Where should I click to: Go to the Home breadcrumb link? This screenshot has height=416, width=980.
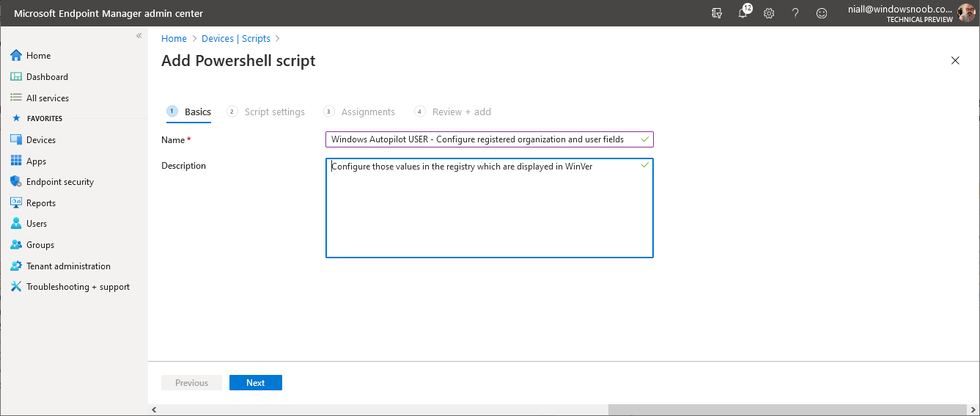(x=174, y=39)
